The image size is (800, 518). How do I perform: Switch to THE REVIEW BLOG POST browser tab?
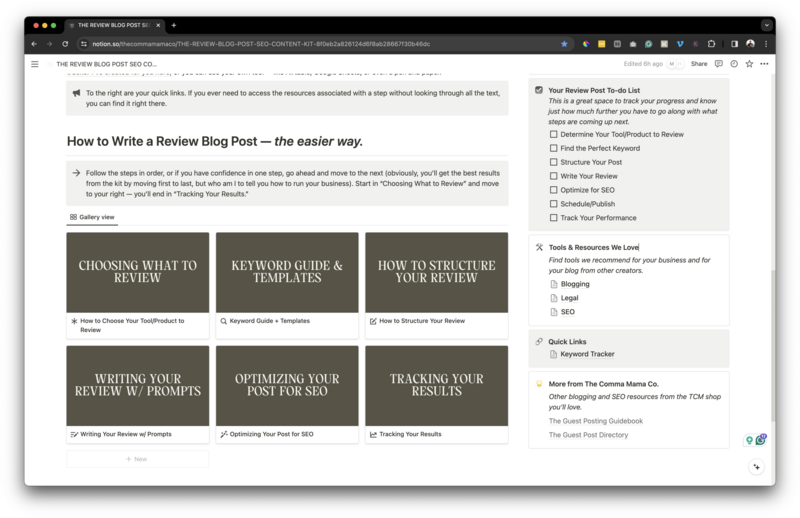click(113, 25)
